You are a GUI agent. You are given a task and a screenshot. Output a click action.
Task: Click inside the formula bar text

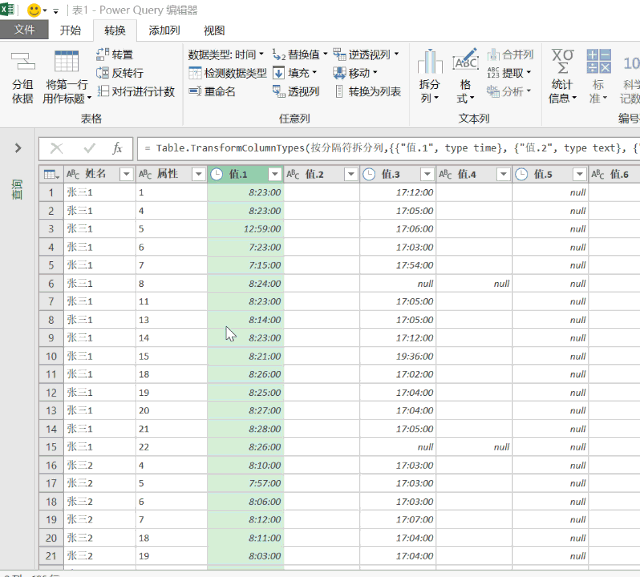(x=389, y=148)
